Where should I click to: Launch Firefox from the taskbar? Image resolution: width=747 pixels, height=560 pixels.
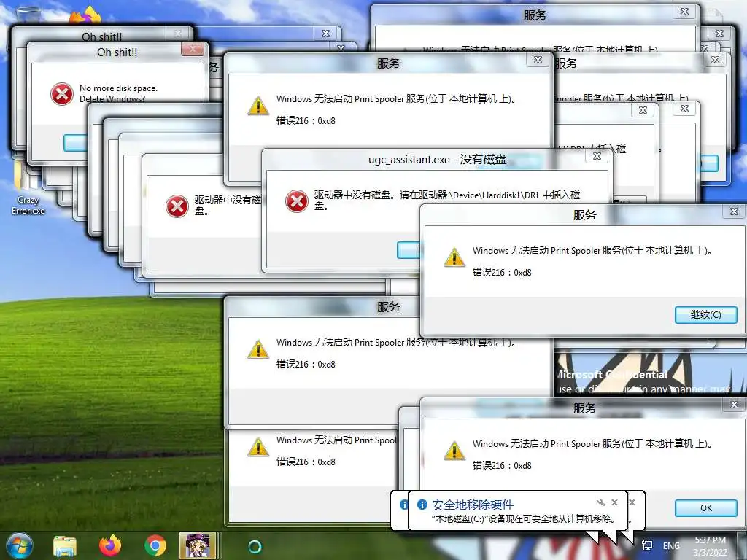point(109,545)
